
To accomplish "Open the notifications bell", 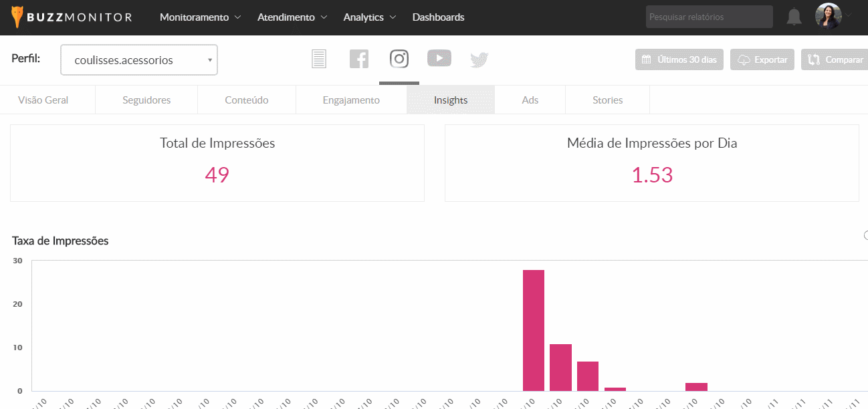I will point(794,17).
